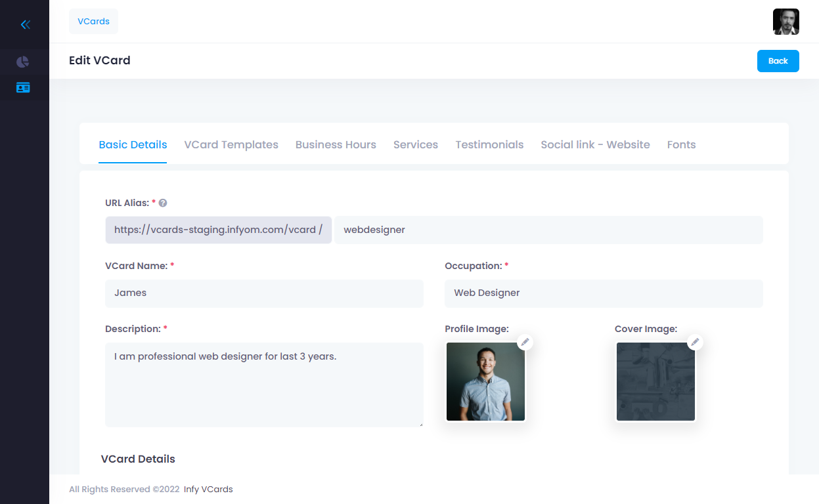Go to the Services tab

[x=416, y=145]
